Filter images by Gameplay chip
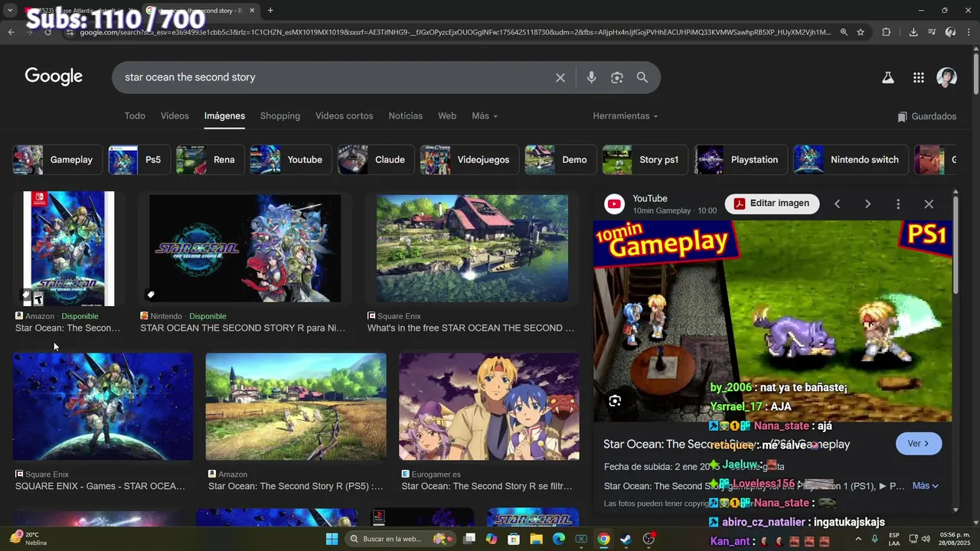The height and width of the screenshot is (551, 980). pos(57,160)
